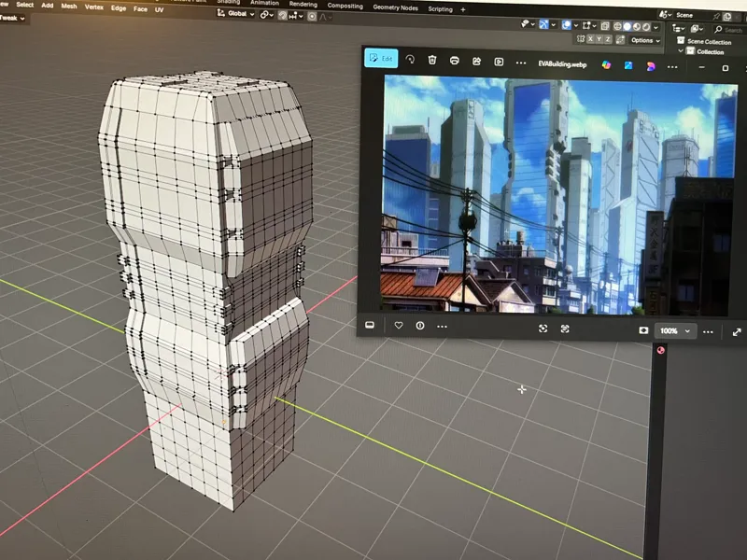Open the 100% zoom dropdown in Photos

click(675, 331)
